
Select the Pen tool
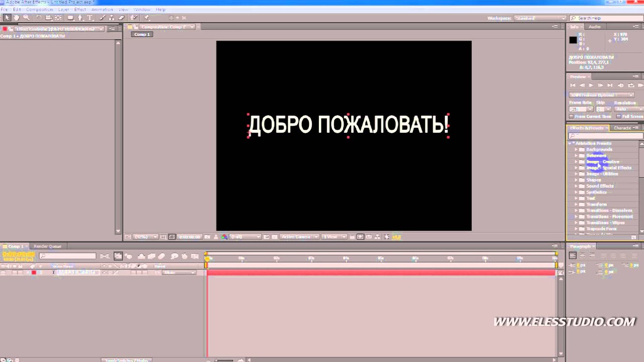[x=80, y=18]
